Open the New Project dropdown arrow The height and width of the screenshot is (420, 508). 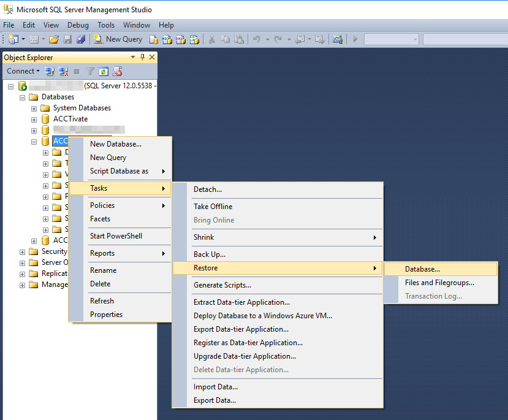click(x=23, y=39)
